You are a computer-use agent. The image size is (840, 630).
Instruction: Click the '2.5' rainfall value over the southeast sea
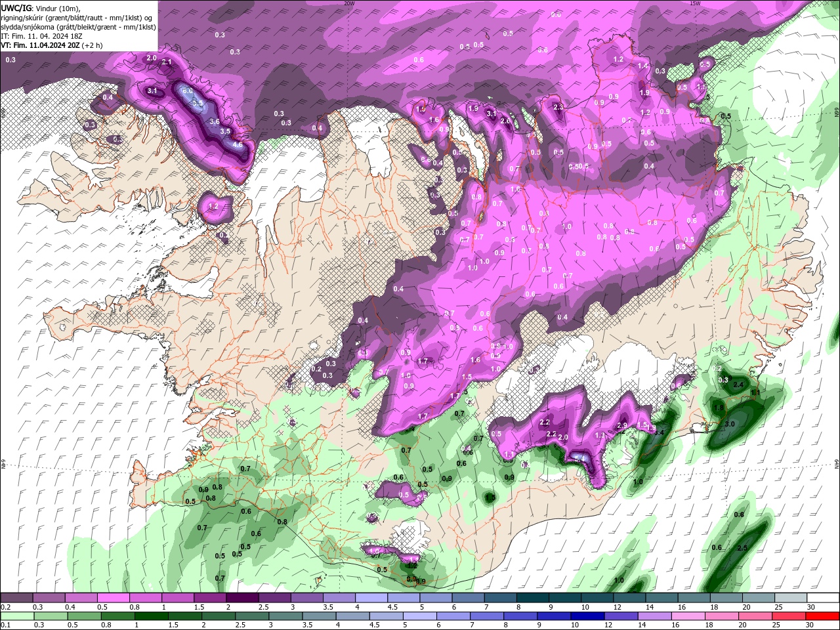(742, 548)
